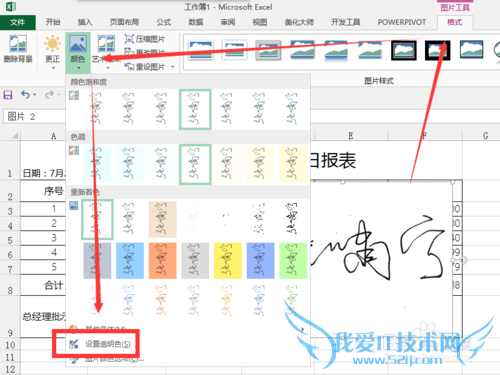Click Reset Picture (重设图片)
500x375 pixels.
tap(145, 67)
